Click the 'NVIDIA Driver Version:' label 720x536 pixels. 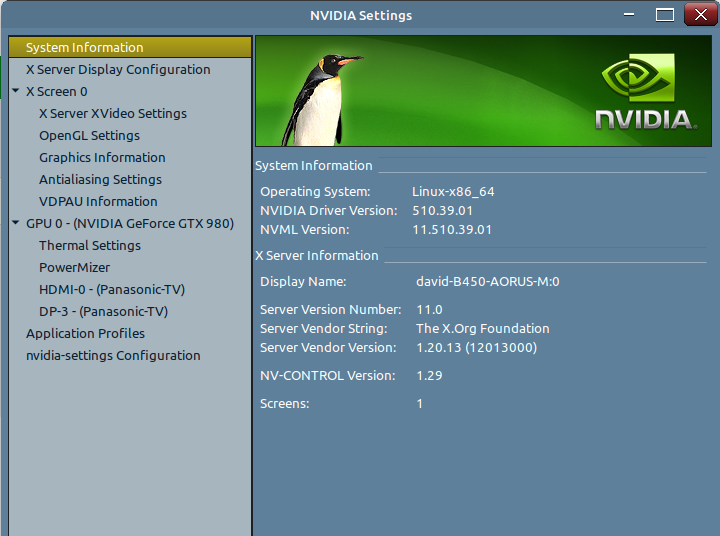pyautogui.click(x=328, y=210)
